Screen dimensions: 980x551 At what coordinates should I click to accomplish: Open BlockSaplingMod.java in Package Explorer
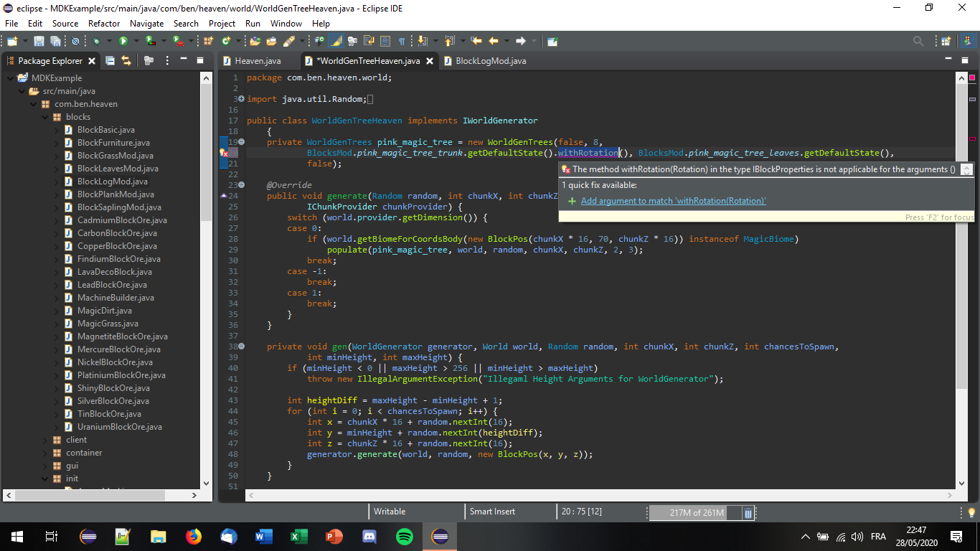click(x=119, y=207)
